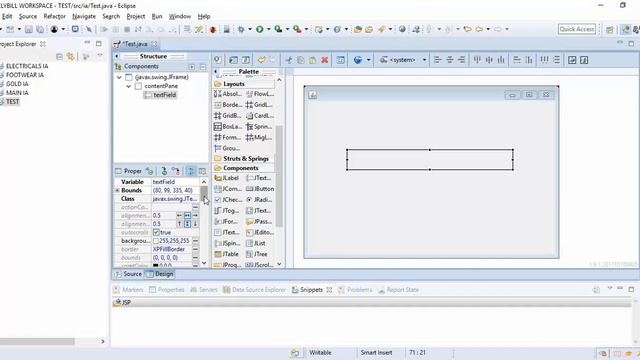
Task: Expand the Bounds property row
Action: (118, 191)
